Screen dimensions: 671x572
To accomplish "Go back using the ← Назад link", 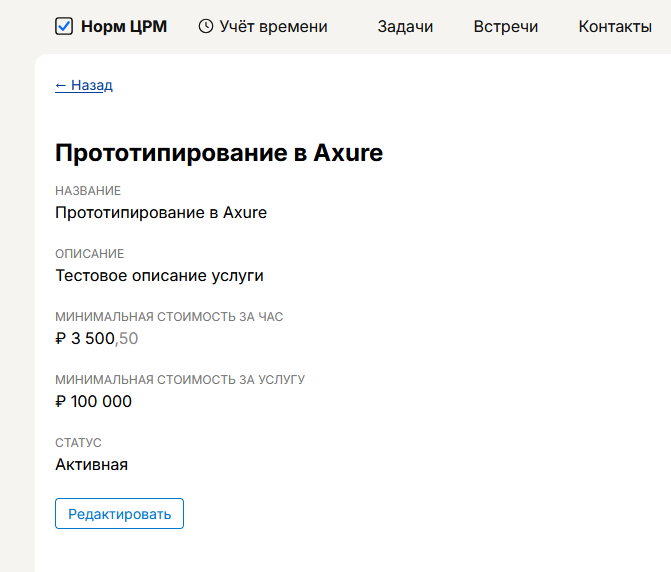I will 84,85.
